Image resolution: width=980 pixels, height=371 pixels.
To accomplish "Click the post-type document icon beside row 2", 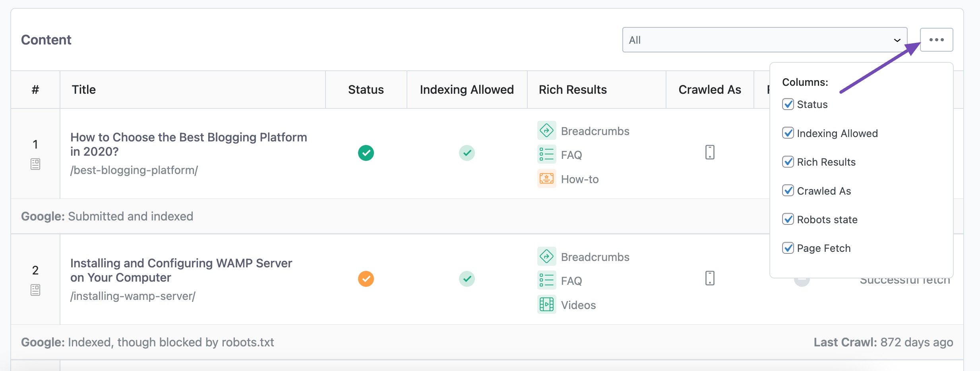I will click(x=35, y=290).
